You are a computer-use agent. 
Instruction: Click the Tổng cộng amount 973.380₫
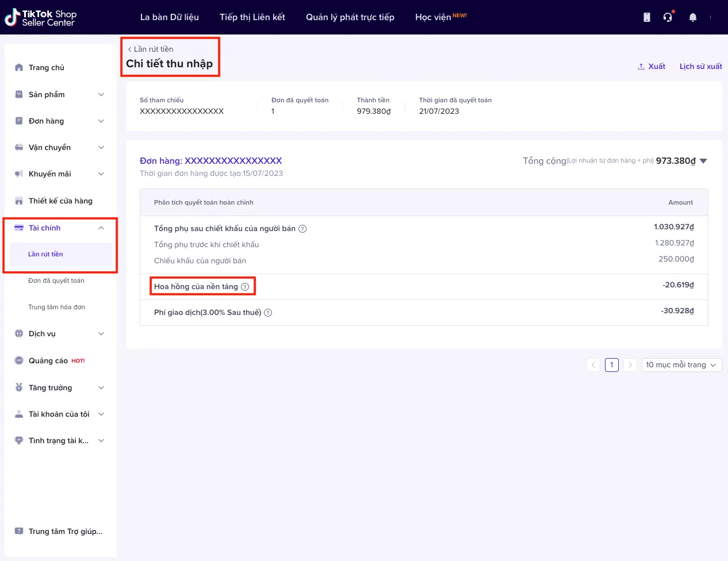[x=676, y=161]
